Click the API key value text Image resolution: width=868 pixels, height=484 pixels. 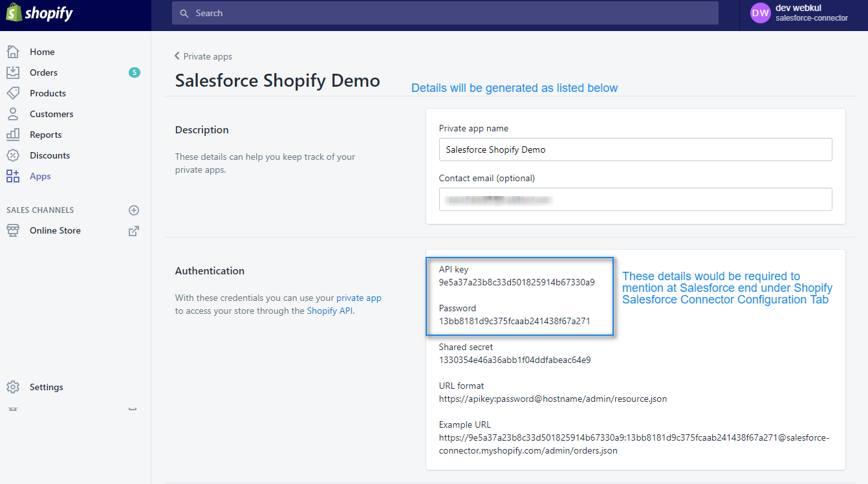coord(517,282)
